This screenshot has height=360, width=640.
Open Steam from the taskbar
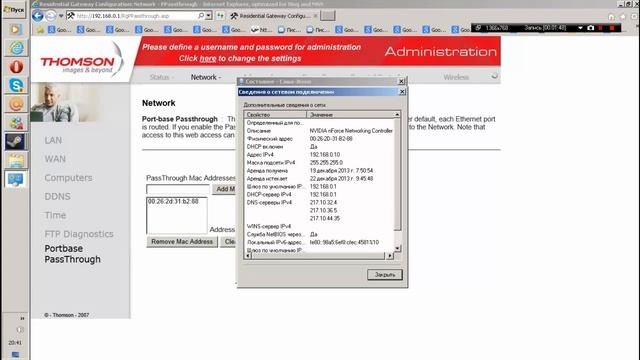click(16, 142)
